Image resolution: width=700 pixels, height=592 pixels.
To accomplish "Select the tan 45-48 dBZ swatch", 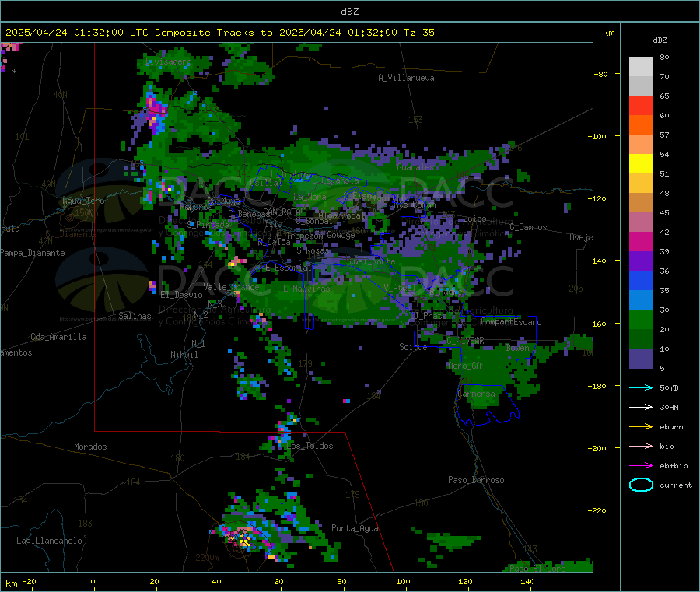I will click(x=641, y=203).
